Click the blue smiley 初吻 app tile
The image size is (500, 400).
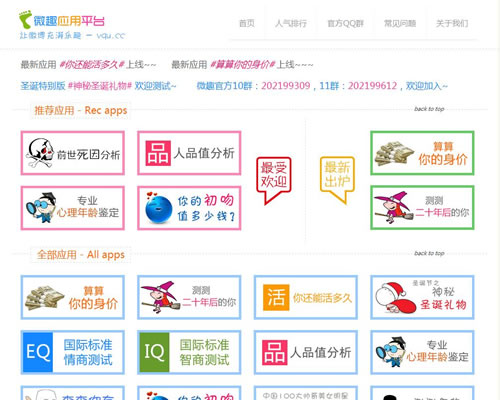pos(189,208)
